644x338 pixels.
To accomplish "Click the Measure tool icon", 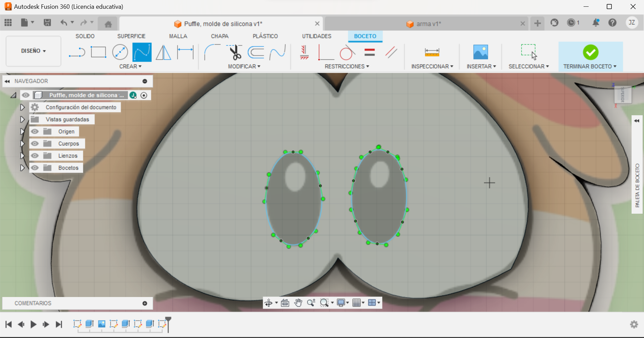I will (x=432, y=52).
